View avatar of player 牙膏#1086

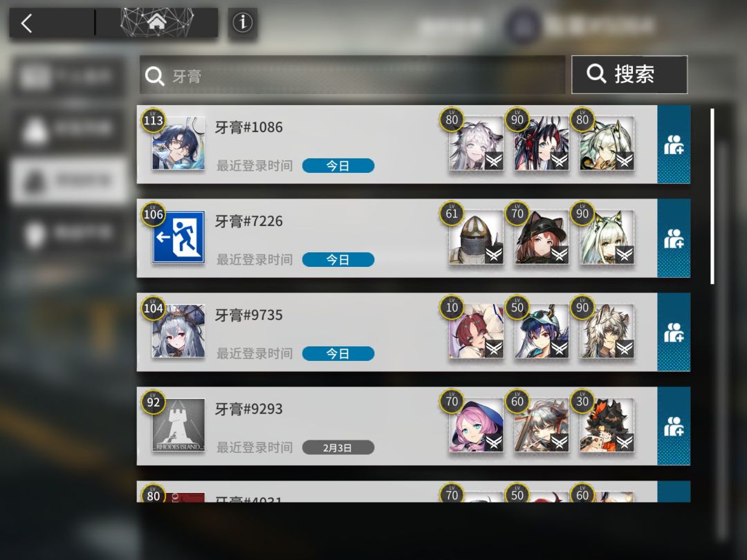tap(178, 143)
